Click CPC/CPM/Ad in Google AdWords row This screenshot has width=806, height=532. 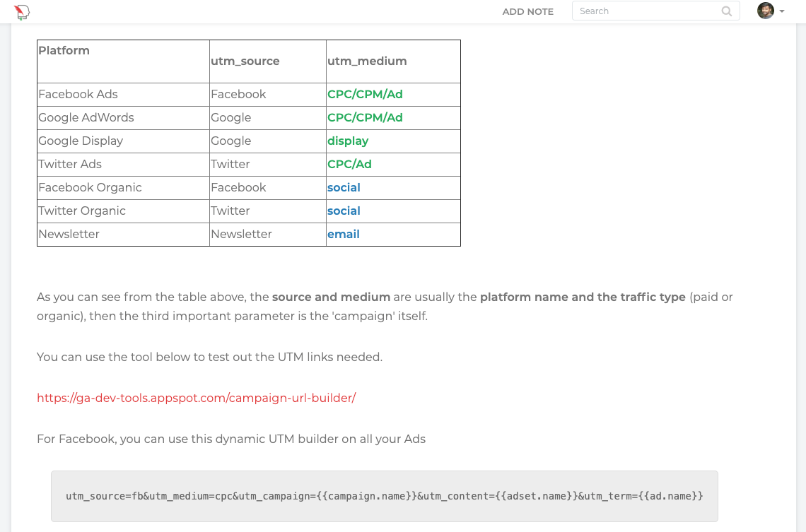(x=365, y=117)
